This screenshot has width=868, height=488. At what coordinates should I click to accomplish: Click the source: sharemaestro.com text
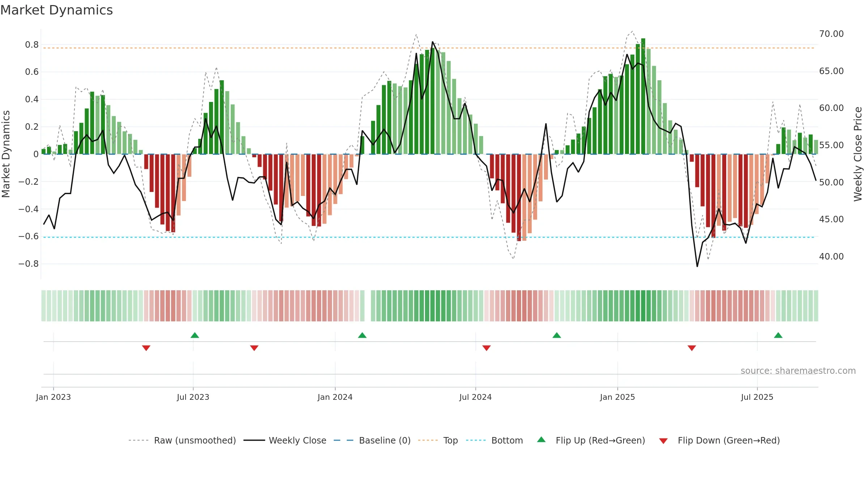(x=798, y=371)
